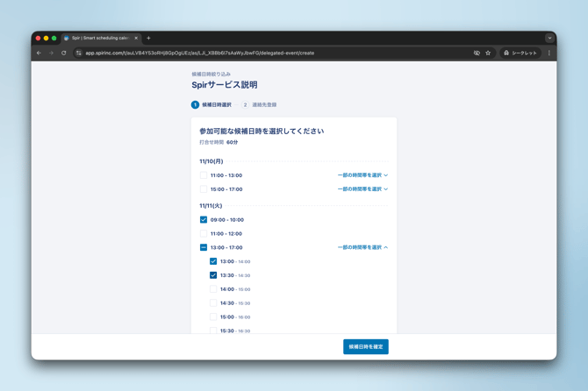Click the URL address field
Image resolution: width=588 pixels, height=391 pixels.
[x=263, y=53]
